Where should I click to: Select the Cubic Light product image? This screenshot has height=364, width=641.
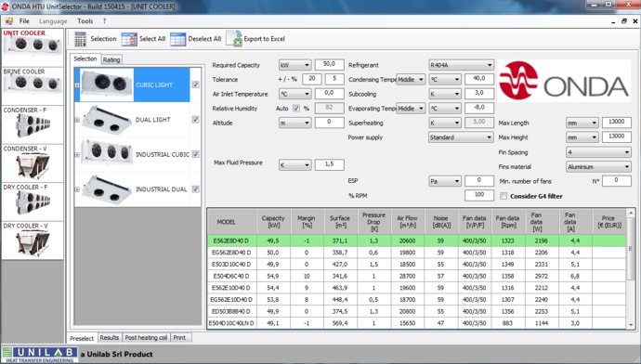click(107, 84)
